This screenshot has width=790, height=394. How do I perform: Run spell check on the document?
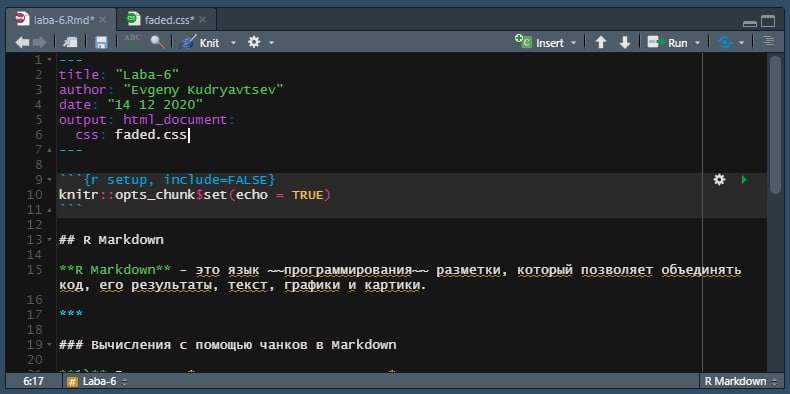tap(133, 42)
